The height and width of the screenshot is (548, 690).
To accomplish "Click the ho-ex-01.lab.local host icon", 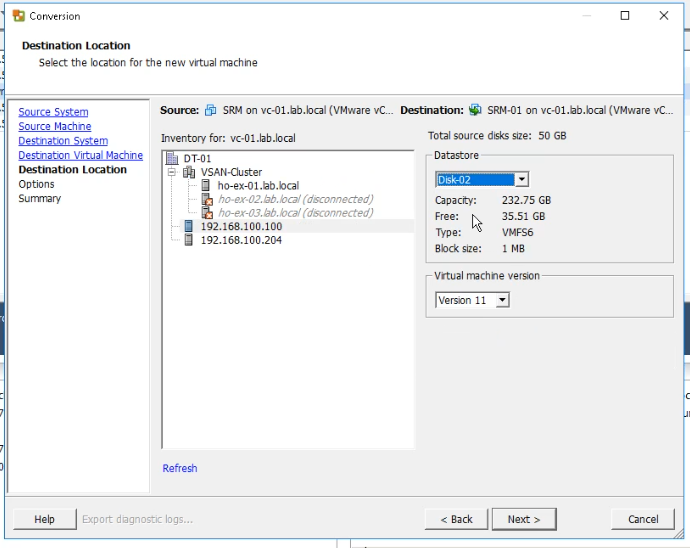I will click(206, 185).
